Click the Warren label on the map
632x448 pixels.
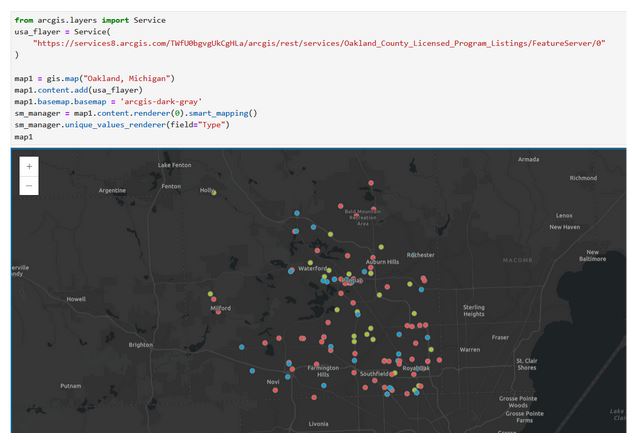click(470, 350)
